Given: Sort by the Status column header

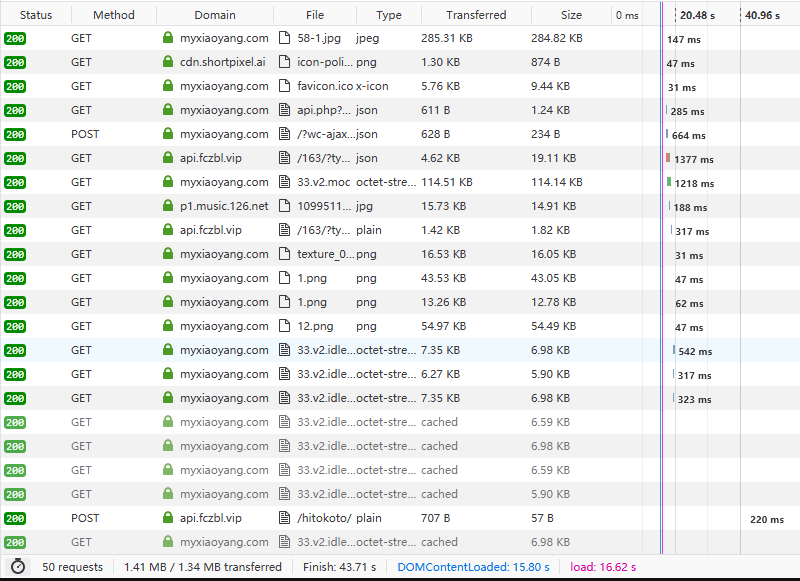Looking at the screenshot, I should [x=36, y=15].
